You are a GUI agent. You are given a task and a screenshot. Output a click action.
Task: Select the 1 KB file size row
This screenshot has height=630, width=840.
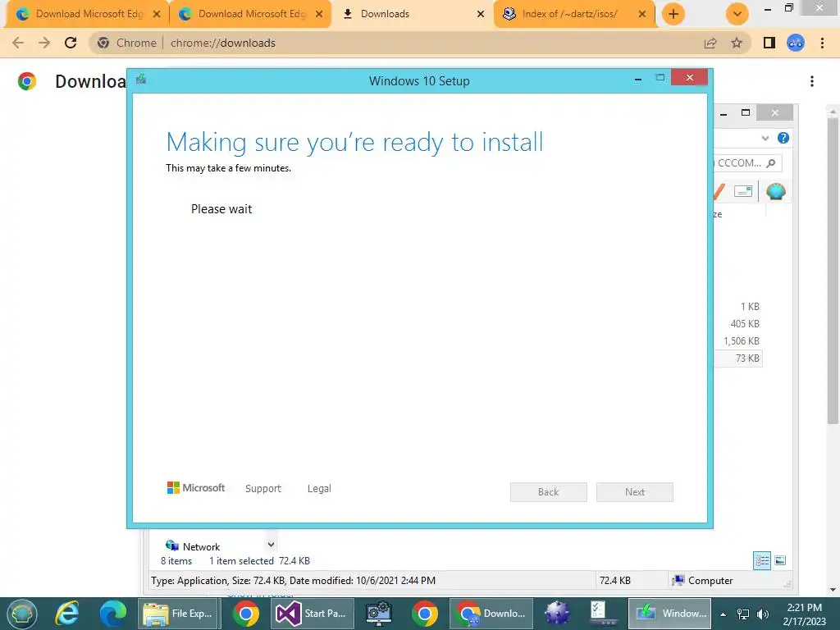coord(750,307)
